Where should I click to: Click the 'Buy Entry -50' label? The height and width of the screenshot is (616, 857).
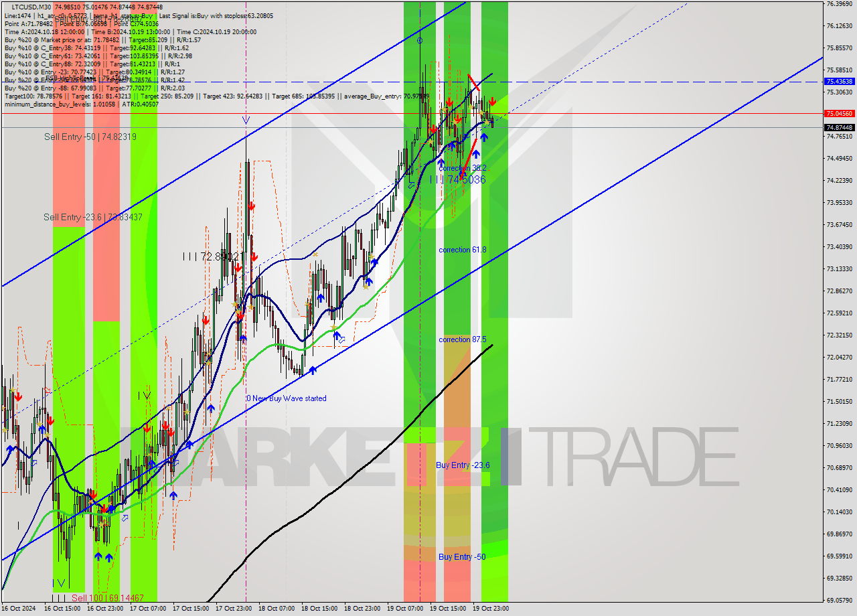462,557
